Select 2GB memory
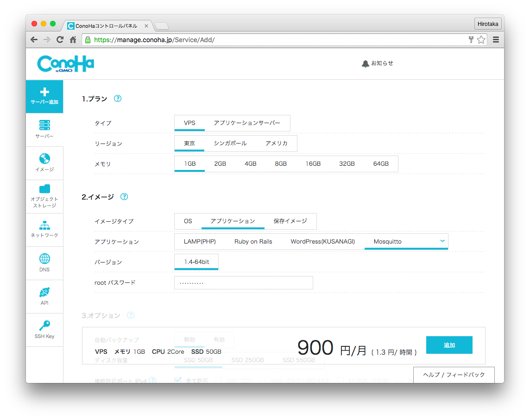Image resolution: width=530 pixels, height=420 pixels. (x=220, y=164)
